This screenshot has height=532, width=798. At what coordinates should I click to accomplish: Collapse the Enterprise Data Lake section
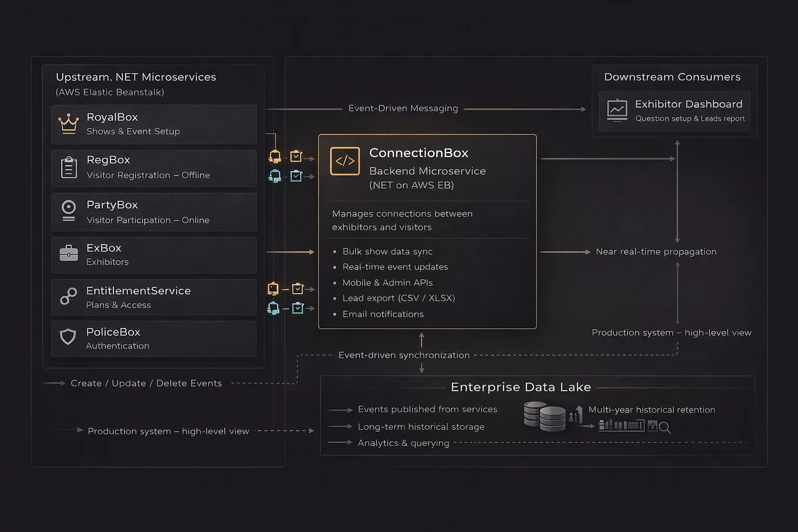[521, 387]
